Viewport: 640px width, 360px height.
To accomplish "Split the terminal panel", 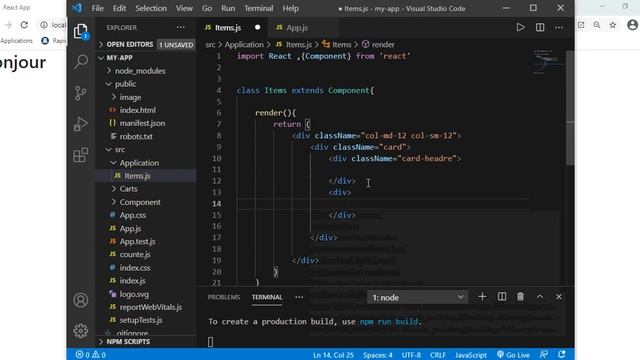I will 502,297.
